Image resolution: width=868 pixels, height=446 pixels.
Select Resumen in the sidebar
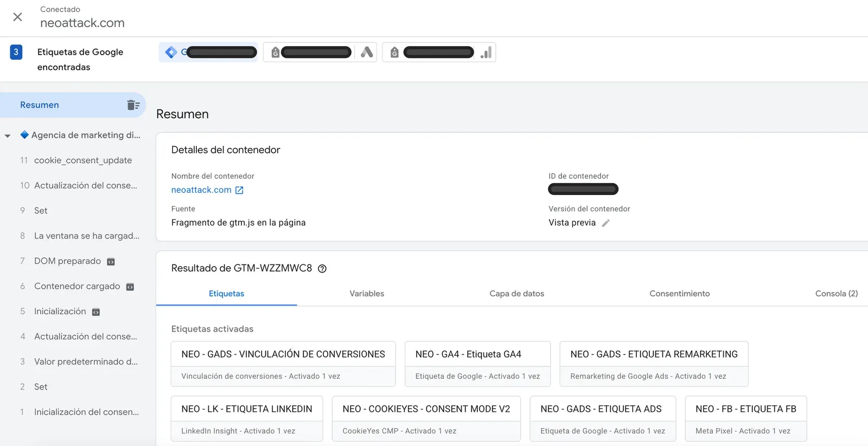point(73,105)
